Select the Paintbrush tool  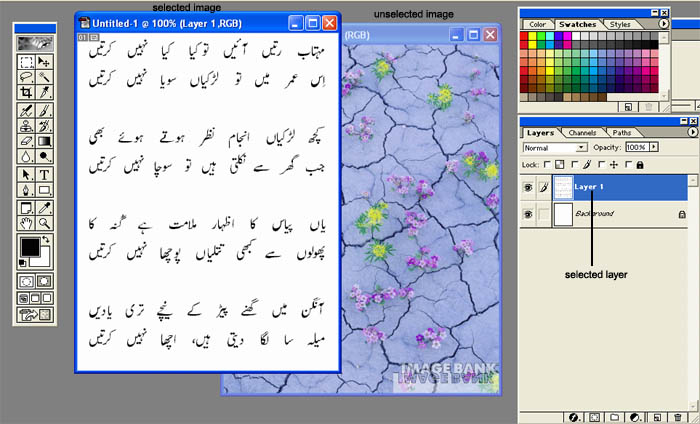pyautogui.click(x=44, y=110)
